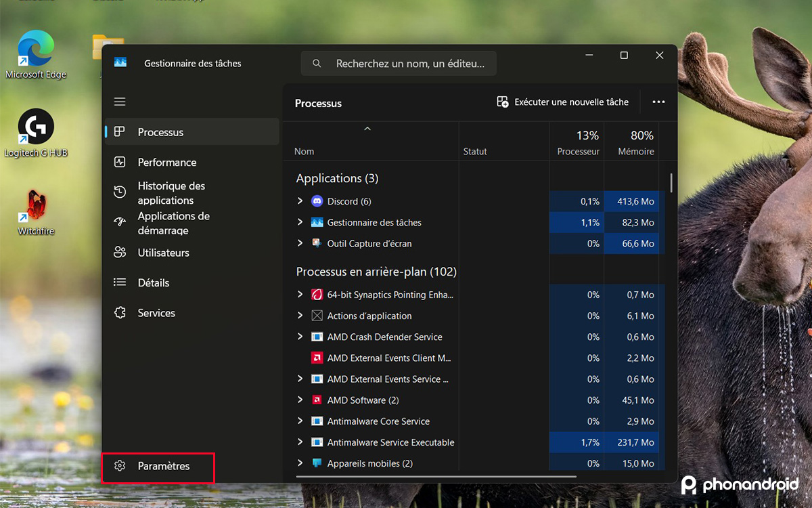Click the Outil Capture d'écran icon
This screenshot has height=508, width=812.
(x=317, y=243)
